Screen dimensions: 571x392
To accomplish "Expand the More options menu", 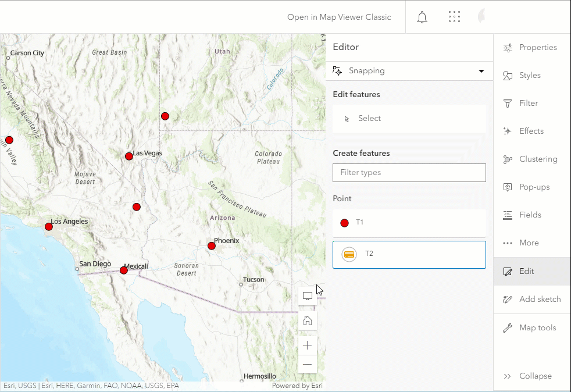I will coord(531,243).
